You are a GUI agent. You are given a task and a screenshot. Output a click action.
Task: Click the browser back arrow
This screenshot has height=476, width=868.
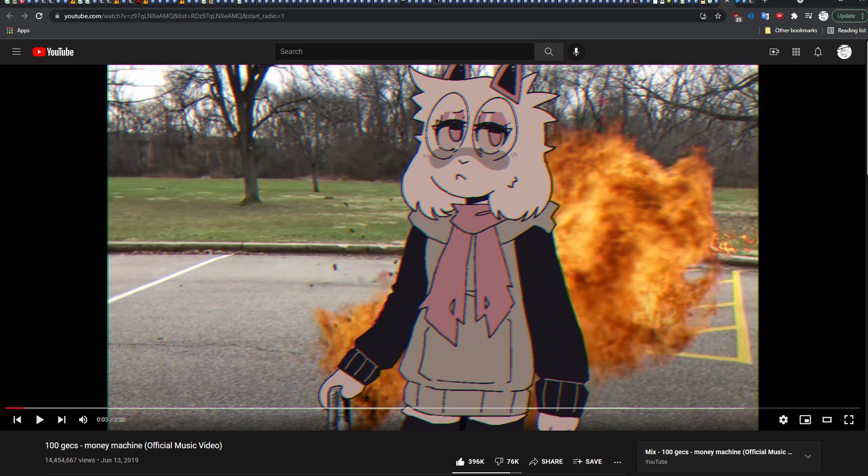tap(10, 16)
